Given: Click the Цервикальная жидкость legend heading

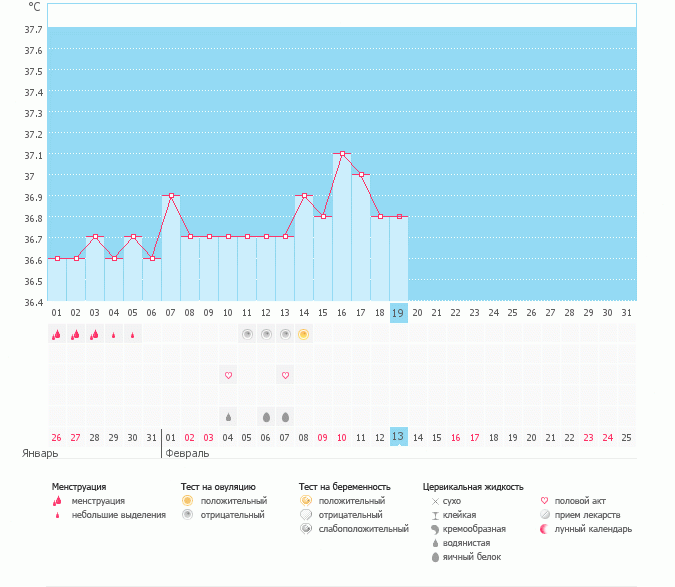Looking at the screenshot, I should [x=473, y=487].
